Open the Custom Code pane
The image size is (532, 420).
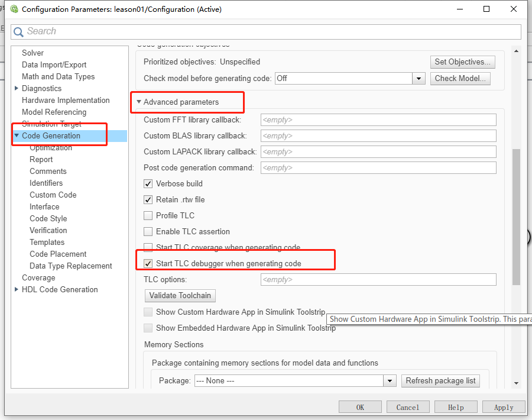pos(53,195)
